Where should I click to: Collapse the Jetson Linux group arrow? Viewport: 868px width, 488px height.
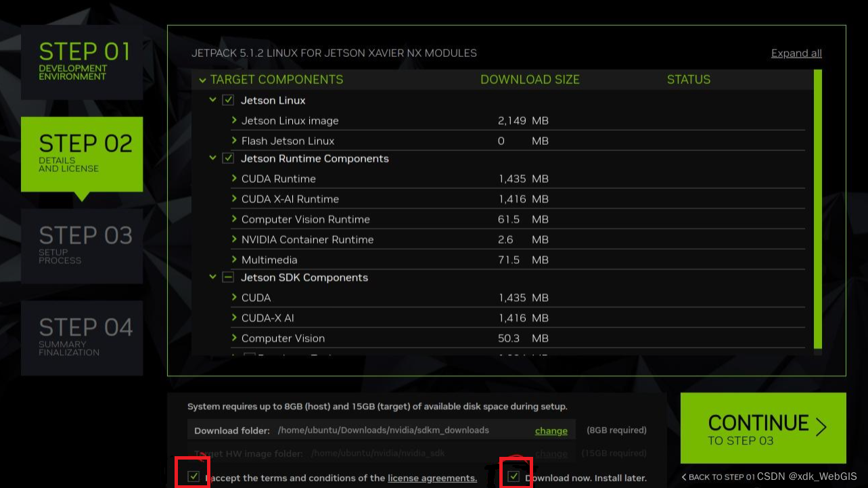tap(212, 100)
